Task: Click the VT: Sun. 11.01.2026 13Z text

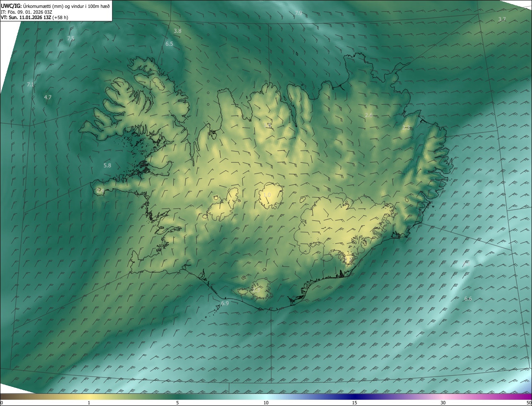Action: click(26, 17)
